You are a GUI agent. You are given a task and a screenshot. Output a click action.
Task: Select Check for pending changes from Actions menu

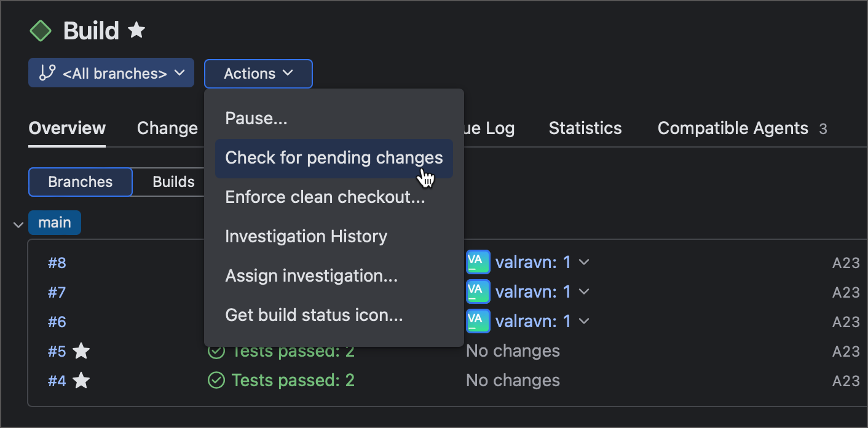click(334, 158)
